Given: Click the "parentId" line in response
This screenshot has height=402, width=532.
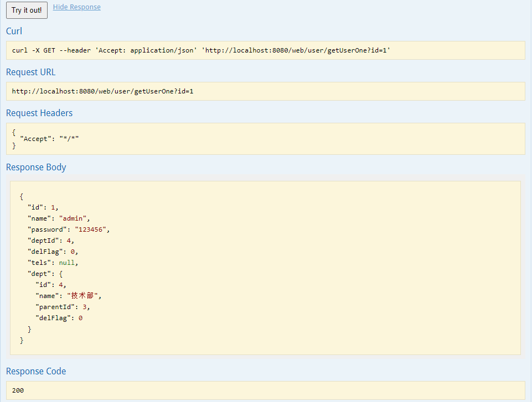Looking at the screenshot, I should coord(63,307).
